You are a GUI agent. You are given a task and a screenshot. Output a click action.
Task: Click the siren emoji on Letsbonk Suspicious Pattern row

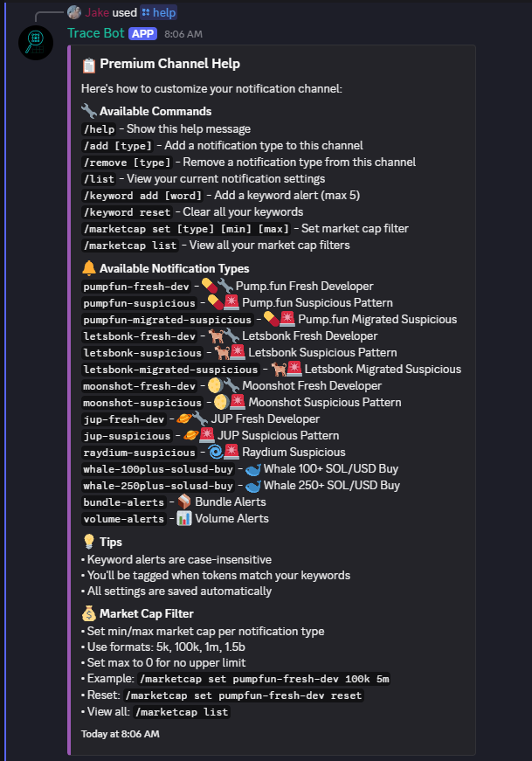click(238, 352)
